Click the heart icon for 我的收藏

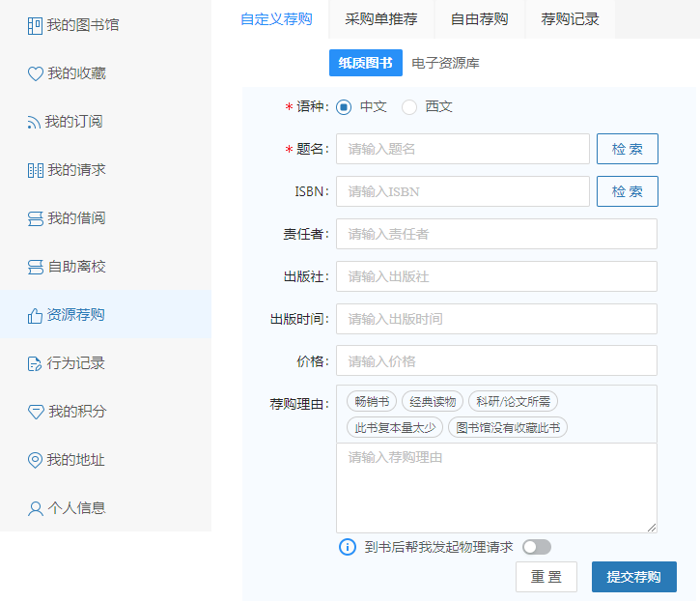36,73
